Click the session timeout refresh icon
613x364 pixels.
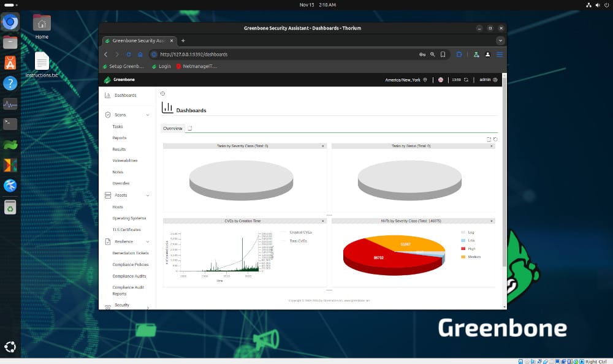click(x=466, y=80)
